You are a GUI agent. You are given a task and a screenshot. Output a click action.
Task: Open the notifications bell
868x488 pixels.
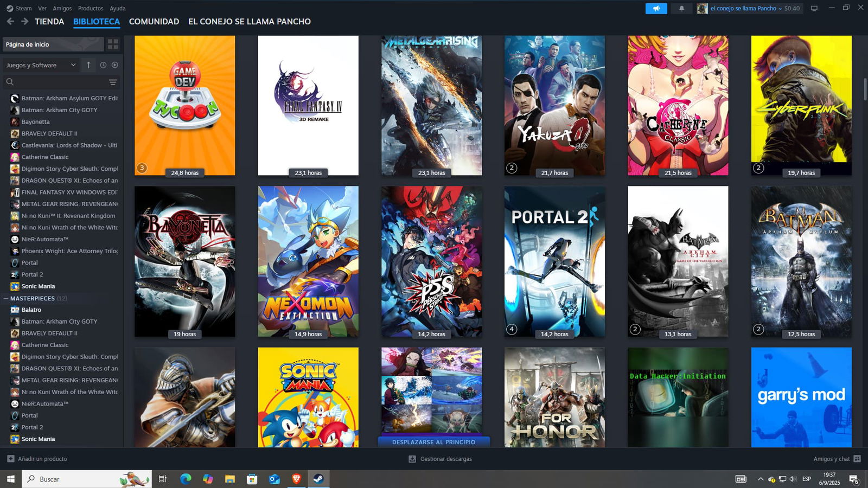[x=681, y=9]
